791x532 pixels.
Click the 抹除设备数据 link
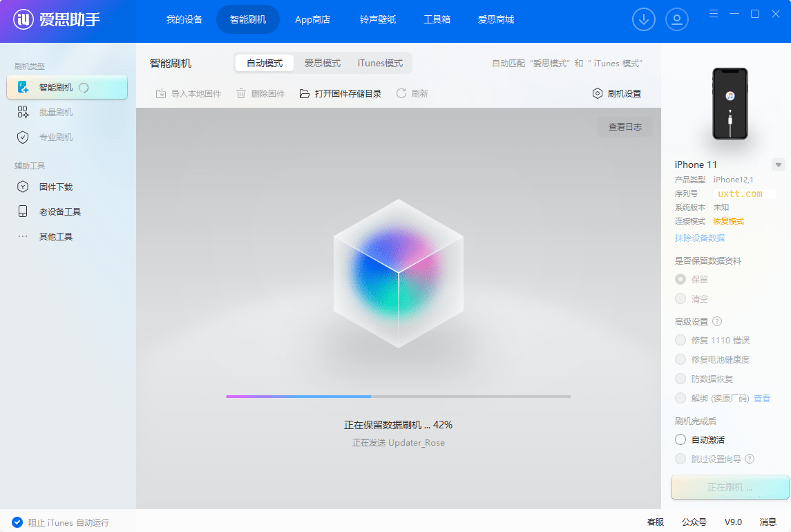click(700, 238)
